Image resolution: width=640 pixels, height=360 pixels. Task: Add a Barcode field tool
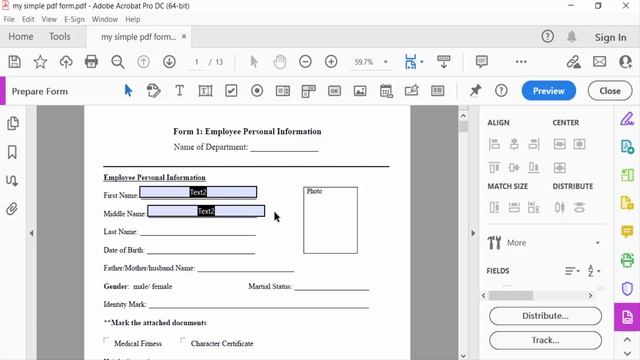[438, 91]
